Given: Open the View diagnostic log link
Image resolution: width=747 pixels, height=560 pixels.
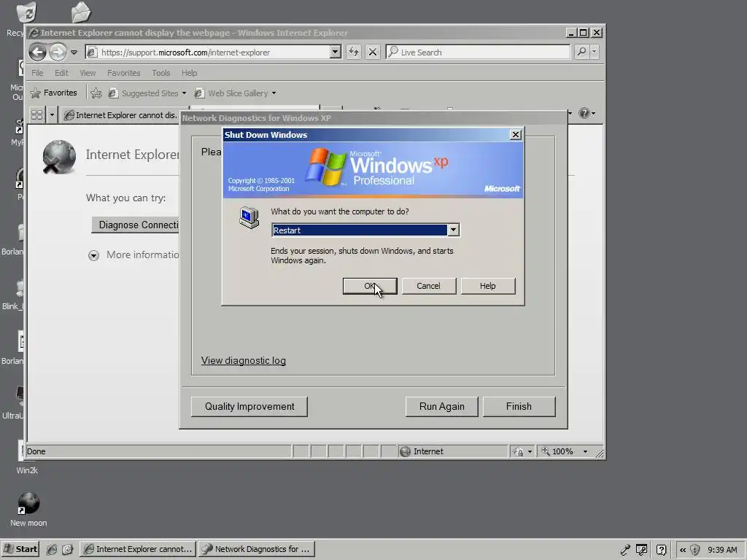Looking at the screenshot, I should (244, 360).
